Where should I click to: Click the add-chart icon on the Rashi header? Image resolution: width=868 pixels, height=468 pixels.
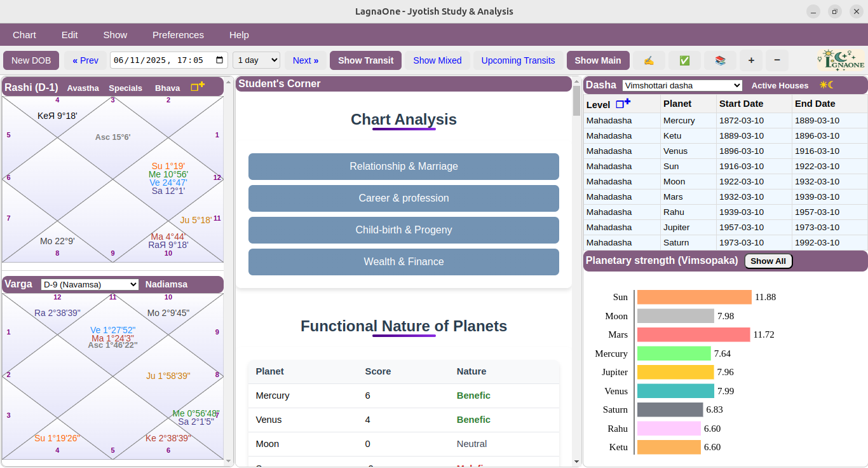197,86
